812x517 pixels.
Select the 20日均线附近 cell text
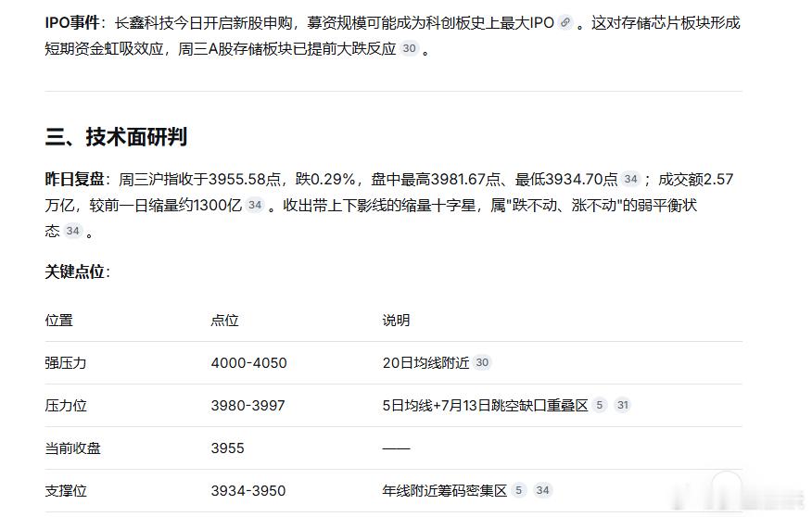pos(425,363)
